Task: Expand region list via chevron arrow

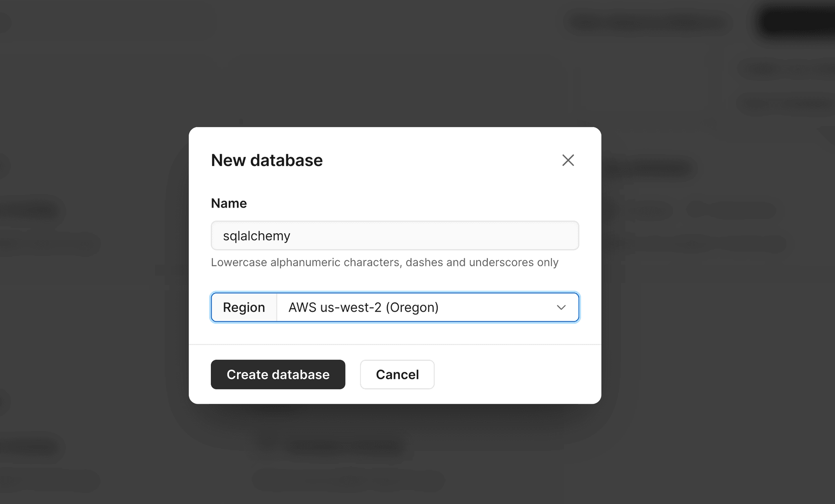Action: (x=561, y=307)
